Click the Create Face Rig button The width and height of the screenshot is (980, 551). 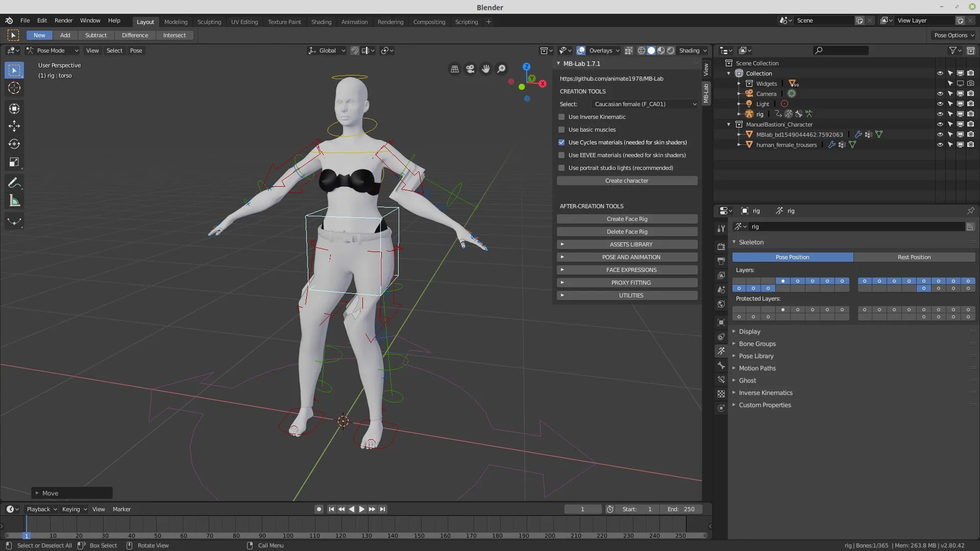point(627,219)
